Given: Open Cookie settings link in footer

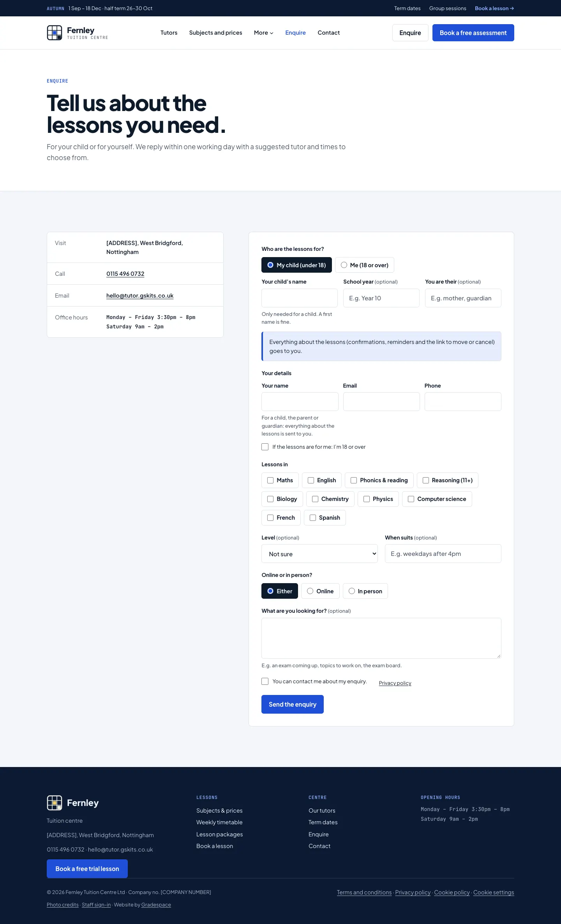Looking at the screenshot, I should point(494,892).
